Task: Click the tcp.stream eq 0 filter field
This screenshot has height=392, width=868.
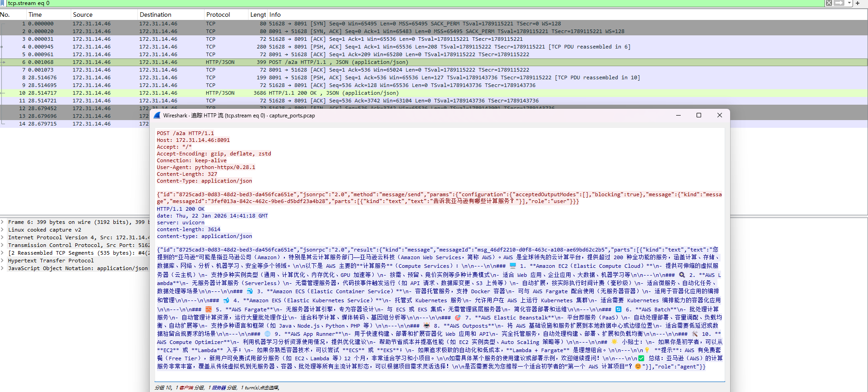Action: [415, 3]
